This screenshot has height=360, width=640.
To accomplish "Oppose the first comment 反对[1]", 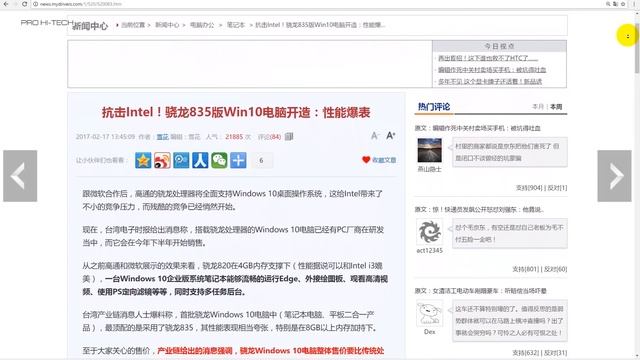I will [557, 188].
